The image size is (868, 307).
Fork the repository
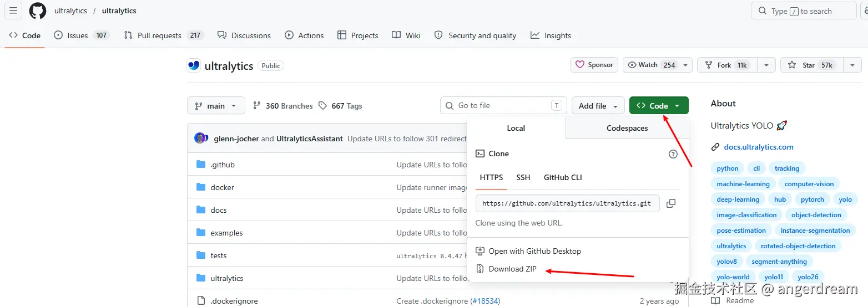click(x=728, y=65)
